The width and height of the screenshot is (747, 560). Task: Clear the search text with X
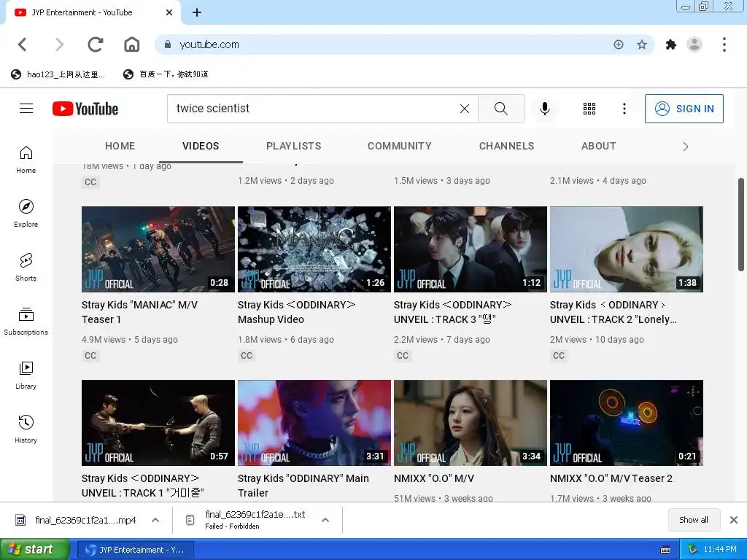(x=465, y=109)
